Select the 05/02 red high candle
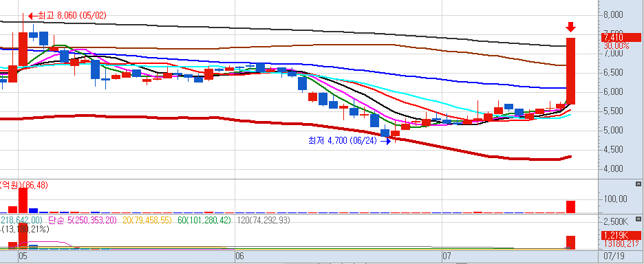644x264 pixels. pos(23,49)
